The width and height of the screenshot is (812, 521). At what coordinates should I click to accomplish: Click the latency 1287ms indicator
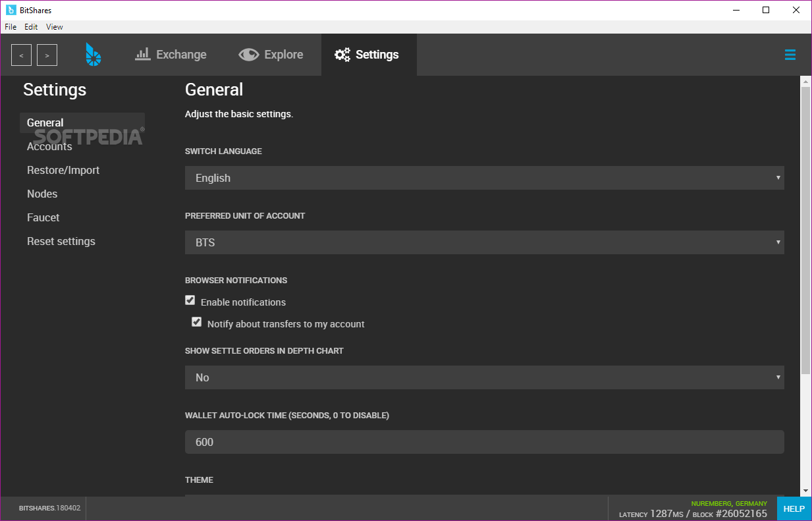[651, 514]
